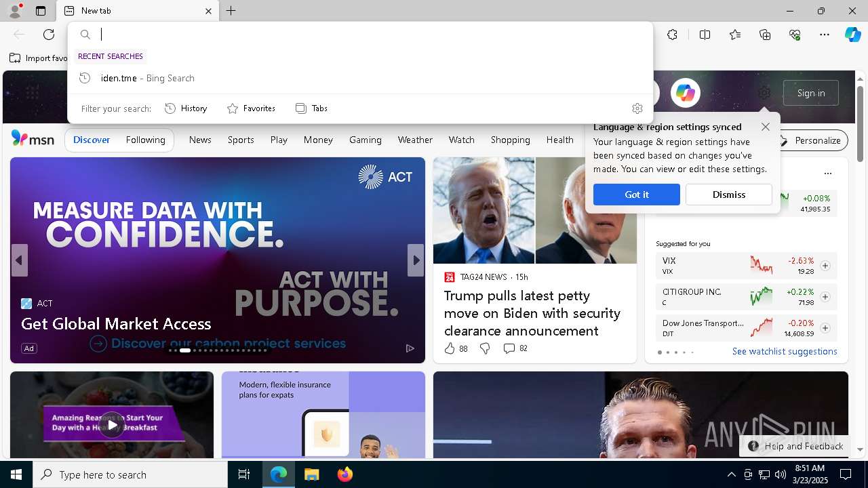Open the Health section
The height and width of the screenshot is (488, 868).
pyautogui.click(x=559, y=140)
